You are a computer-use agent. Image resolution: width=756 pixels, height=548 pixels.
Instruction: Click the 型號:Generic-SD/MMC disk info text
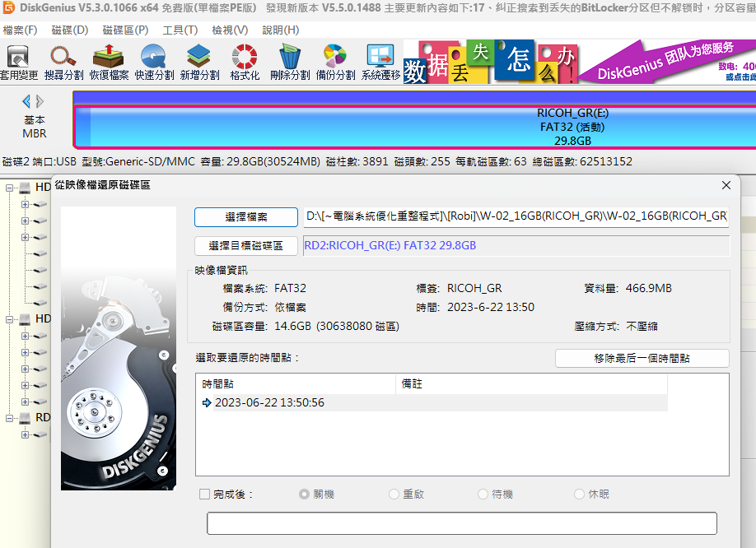point(138,161)
